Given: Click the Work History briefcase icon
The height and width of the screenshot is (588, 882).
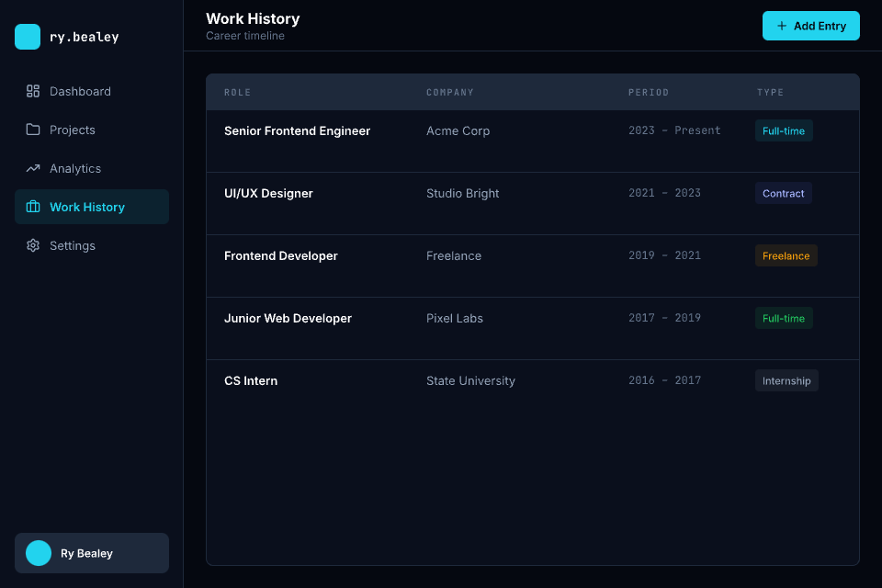Looking at the screenshot, I should point(33,207).
